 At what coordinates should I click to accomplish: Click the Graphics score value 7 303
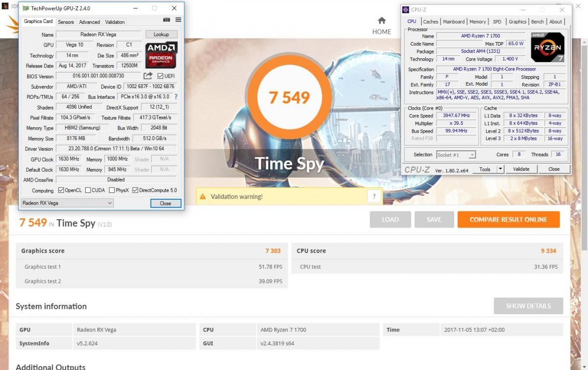[273, 251]
